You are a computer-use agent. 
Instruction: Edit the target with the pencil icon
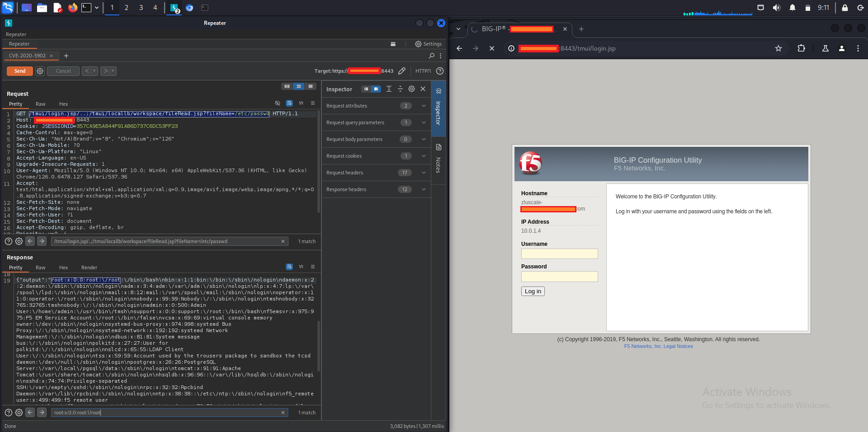pos(402,71)
